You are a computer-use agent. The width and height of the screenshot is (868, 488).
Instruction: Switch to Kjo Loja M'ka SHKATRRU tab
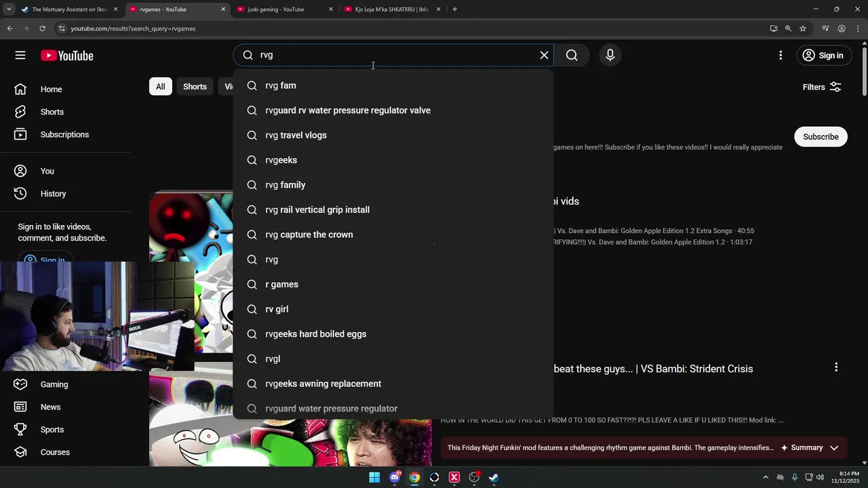point(391,9)
